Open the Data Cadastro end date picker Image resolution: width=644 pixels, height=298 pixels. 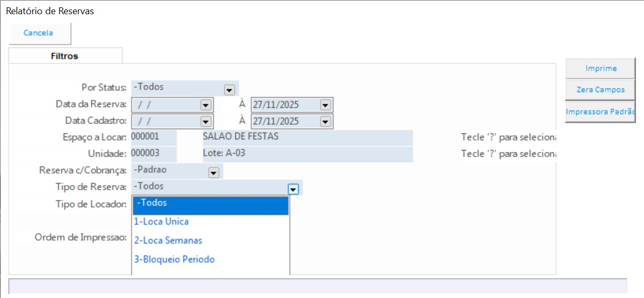pyautogui.click(x=325, y=121)
